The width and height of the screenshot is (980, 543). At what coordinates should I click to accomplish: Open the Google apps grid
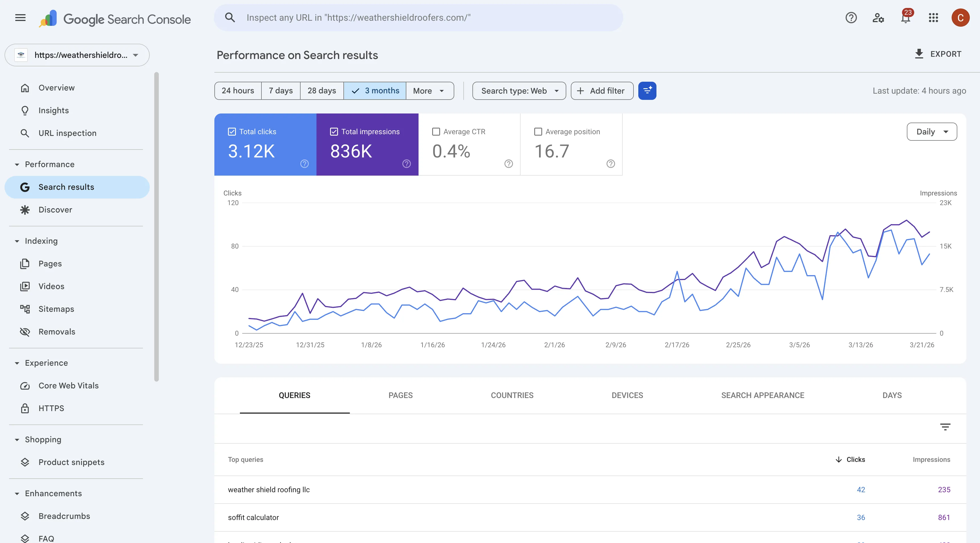click(933, 18)
